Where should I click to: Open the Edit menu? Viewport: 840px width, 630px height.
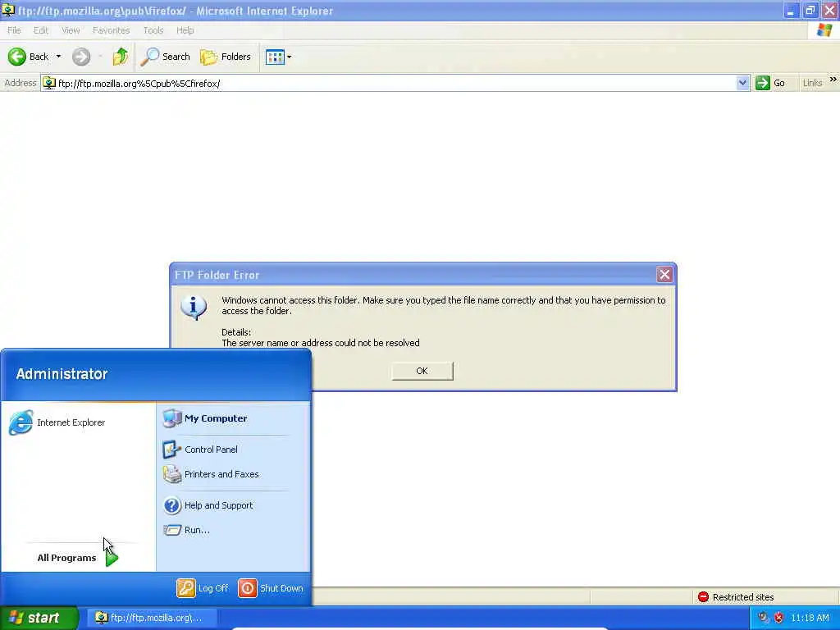(41, 30)
